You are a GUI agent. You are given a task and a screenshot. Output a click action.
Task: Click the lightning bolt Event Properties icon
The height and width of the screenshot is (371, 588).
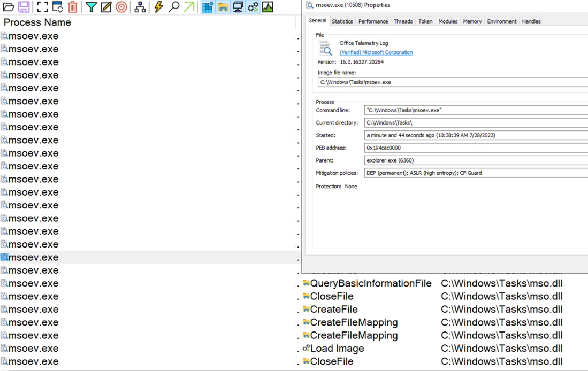coord(158,7)
